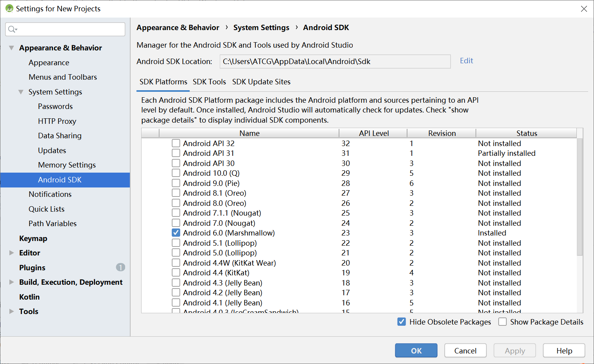
Task: Click the OK button
Action: pos(416,350)
